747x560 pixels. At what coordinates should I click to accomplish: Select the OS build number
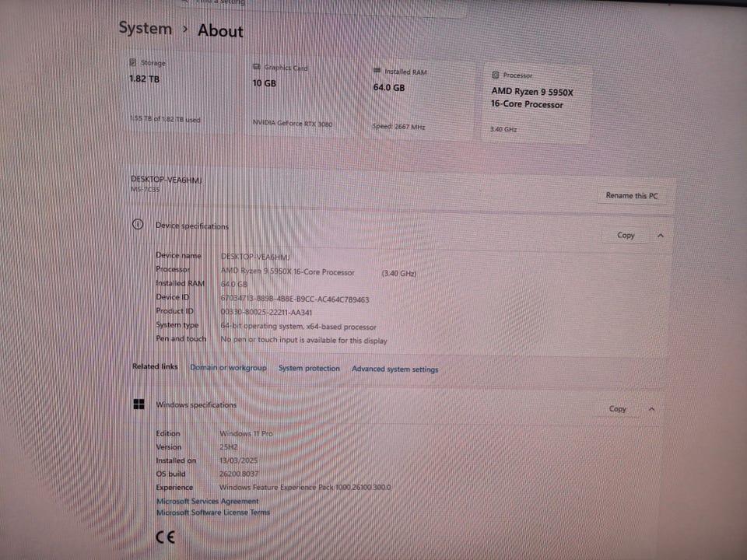[x=239, y=474]
